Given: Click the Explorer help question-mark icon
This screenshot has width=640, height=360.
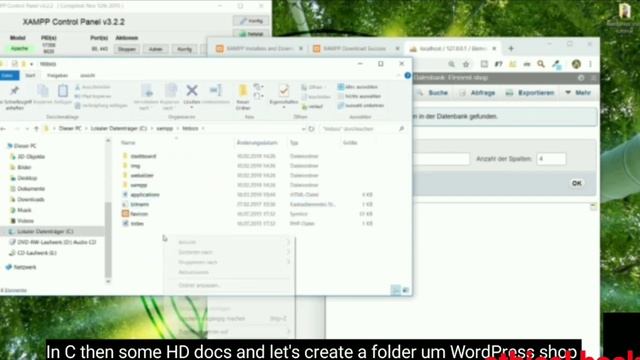Looking at the screenshot, I should (407, 76).
